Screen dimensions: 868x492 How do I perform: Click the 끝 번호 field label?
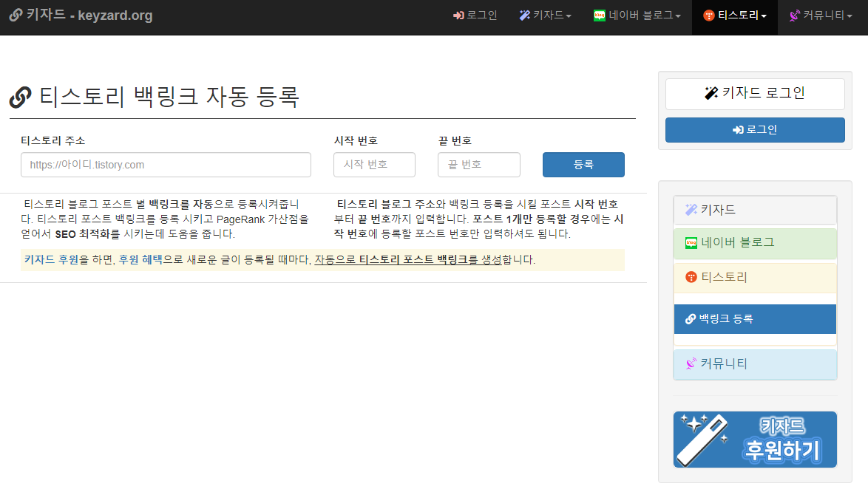point(455,141)
